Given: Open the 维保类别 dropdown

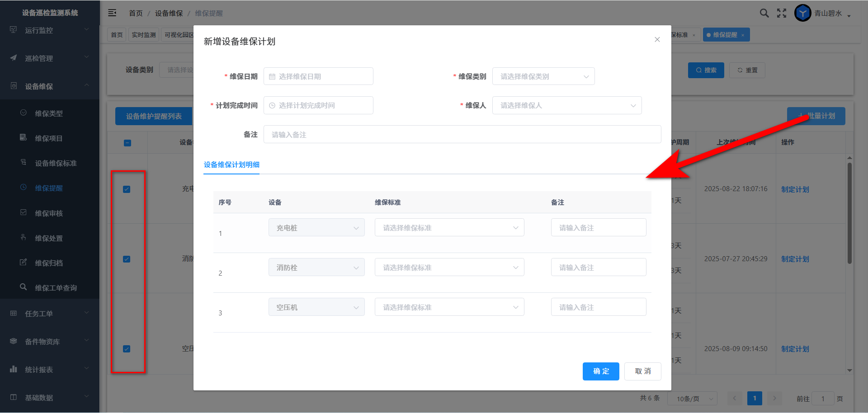Looking at the screenshot, I should [543, 76].
